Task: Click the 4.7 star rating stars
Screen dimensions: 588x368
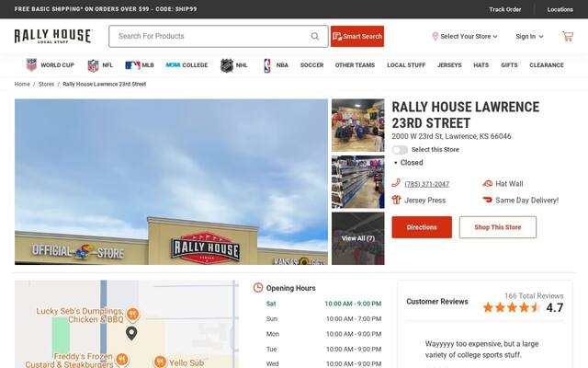Action: (512, 307)
